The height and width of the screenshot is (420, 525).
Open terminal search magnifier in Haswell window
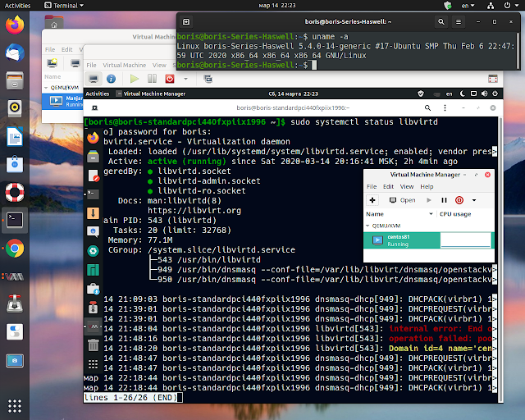click(441, 22)
